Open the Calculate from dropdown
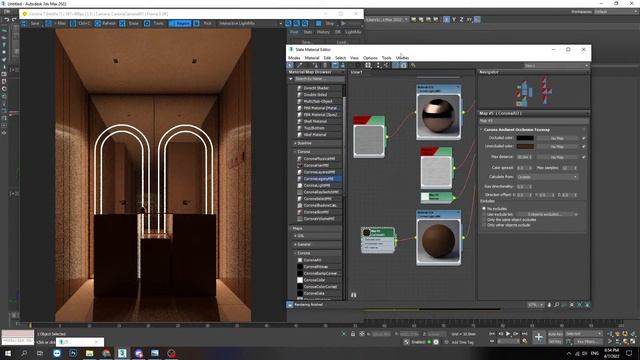Image resolution: width=640 pixels, height=360 pixels. [547, 177]
